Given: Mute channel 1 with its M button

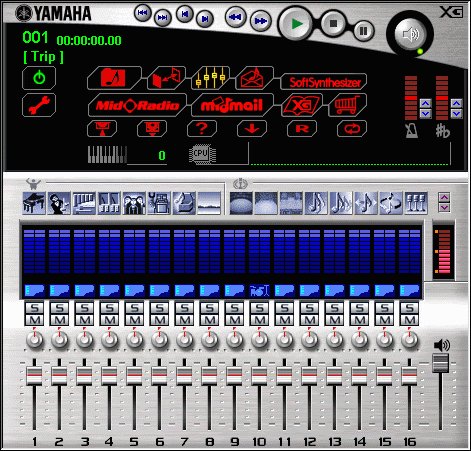Looking at the screenshot, I should [x=34, y=320].
